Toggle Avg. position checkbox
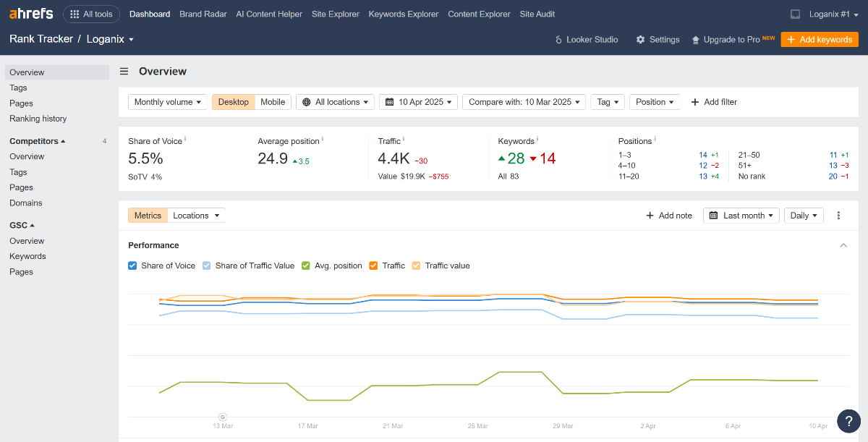 [306, 265]
